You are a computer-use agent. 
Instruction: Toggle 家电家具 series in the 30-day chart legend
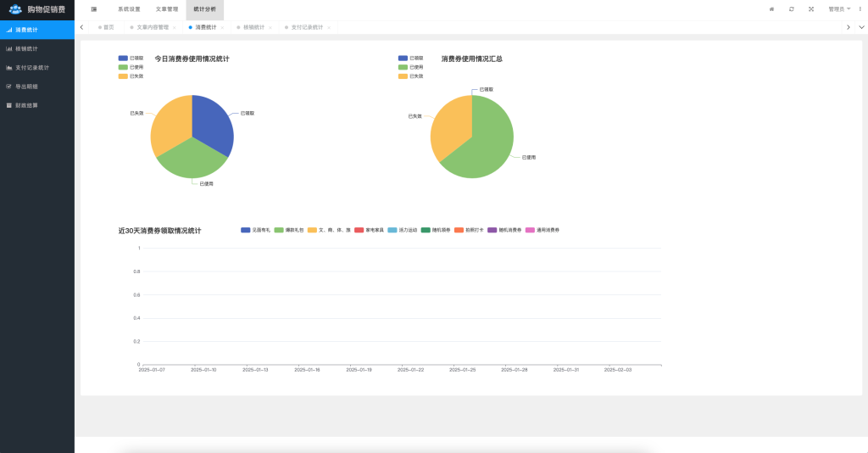pos(369,230)
